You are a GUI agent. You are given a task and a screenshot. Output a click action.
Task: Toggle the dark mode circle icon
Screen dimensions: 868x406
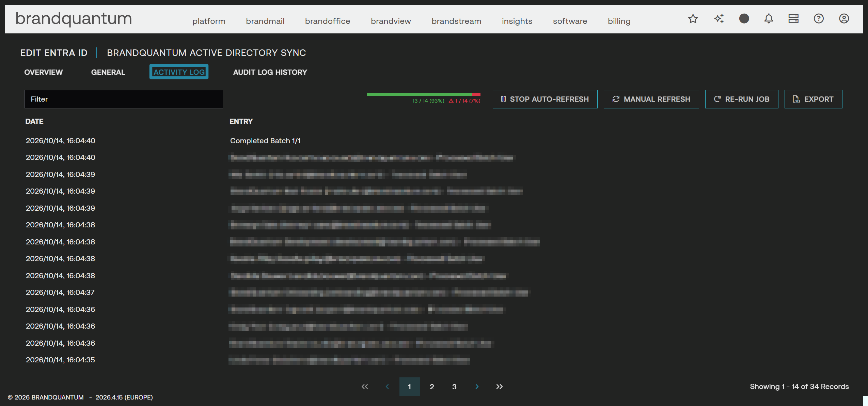pos(744,19)
